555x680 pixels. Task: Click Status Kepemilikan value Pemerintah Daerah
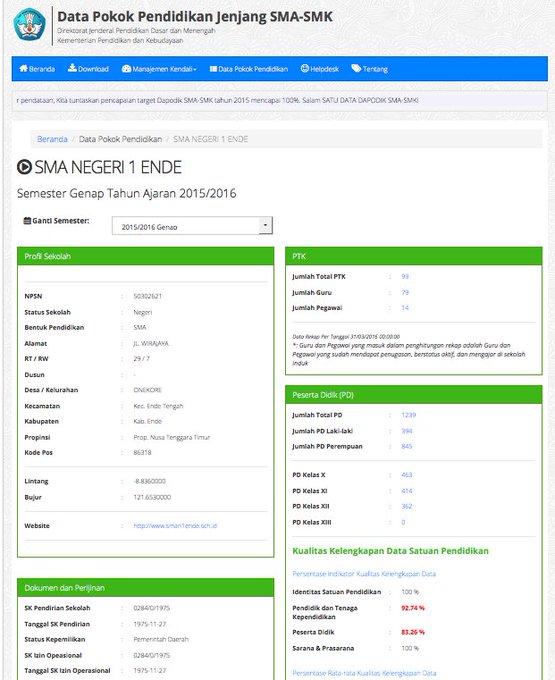coord(161,639)
